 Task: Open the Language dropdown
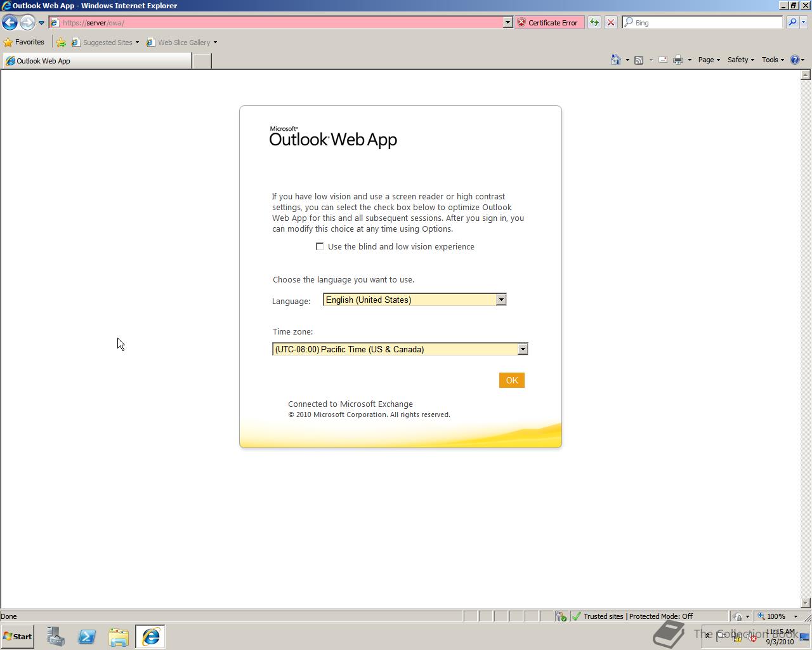coord(414,300)
